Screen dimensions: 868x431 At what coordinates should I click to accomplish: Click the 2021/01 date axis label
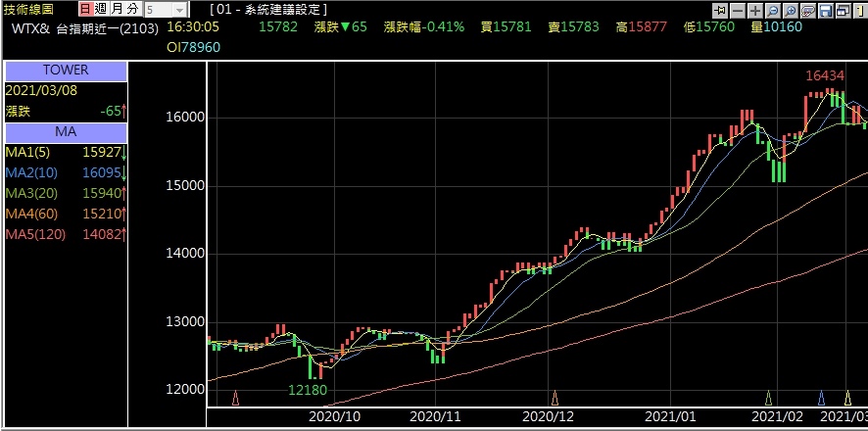pyautogui.click(x=670, y=415)
